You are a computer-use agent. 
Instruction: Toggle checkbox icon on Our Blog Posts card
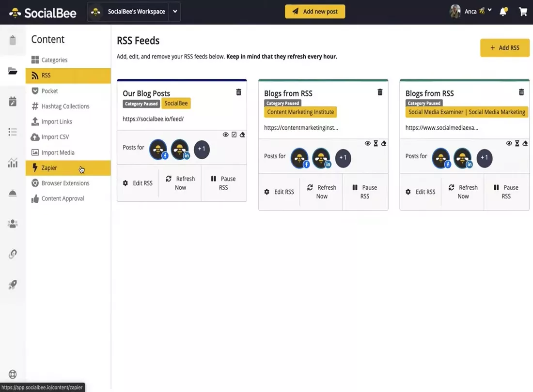click(x=234, y=135)
